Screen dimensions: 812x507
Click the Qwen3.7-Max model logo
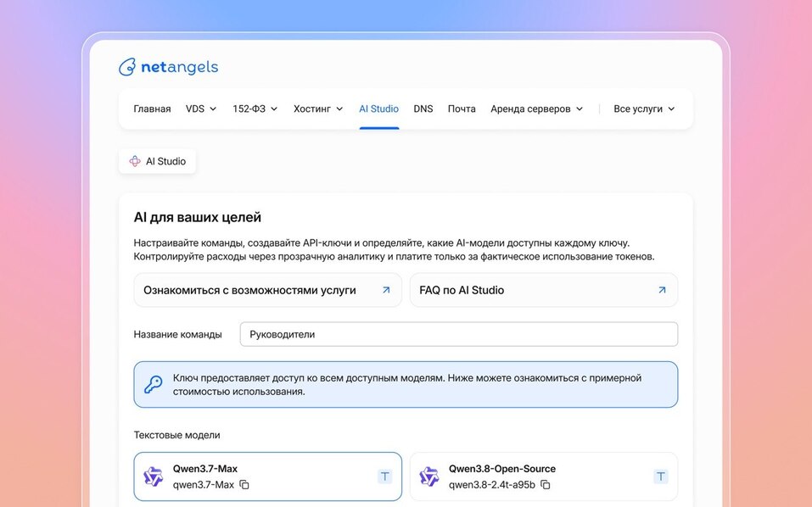point(154,476)
